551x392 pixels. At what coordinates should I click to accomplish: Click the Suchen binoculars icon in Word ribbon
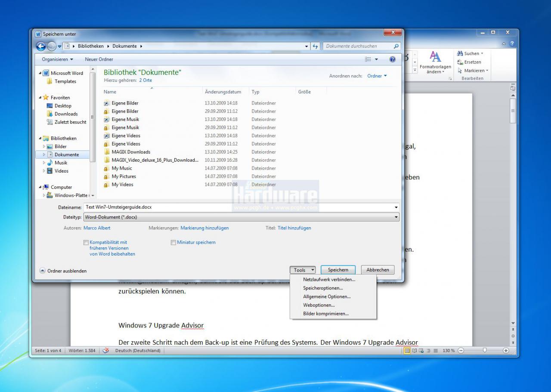460,53
